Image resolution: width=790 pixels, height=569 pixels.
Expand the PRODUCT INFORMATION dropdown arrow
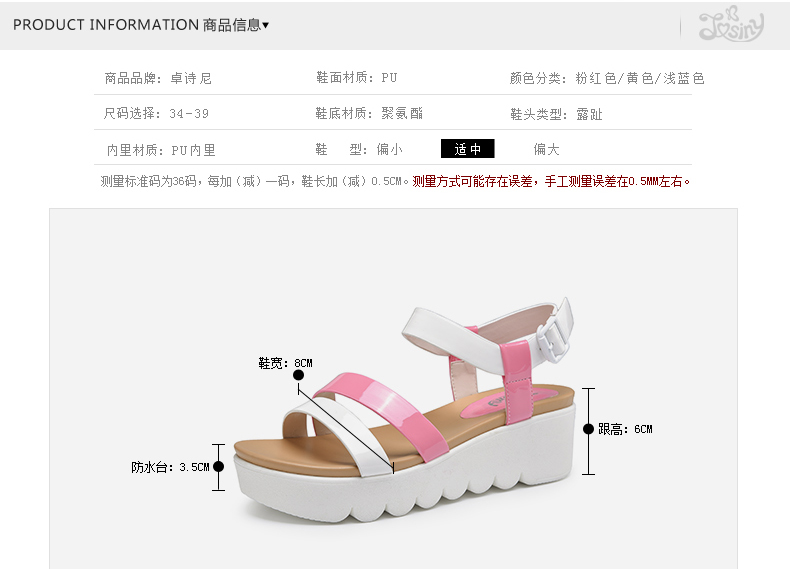(x=266, y=25)
